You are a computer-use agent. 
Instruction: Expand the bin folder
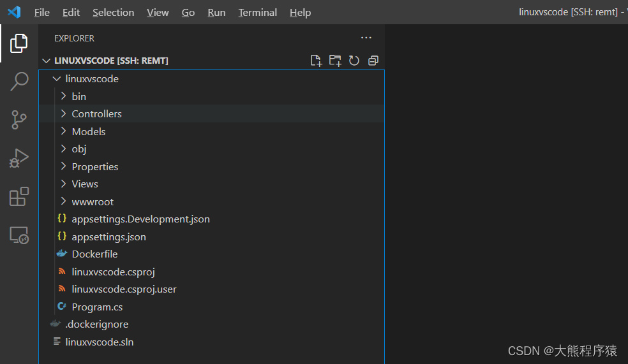click(x=63, y=96)
